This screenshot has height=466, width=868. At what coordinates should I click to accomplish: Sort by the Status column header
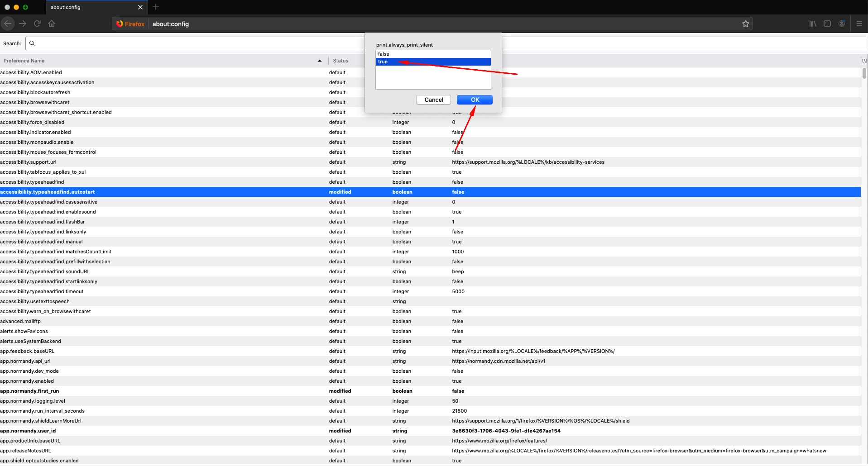click(346, 61)
